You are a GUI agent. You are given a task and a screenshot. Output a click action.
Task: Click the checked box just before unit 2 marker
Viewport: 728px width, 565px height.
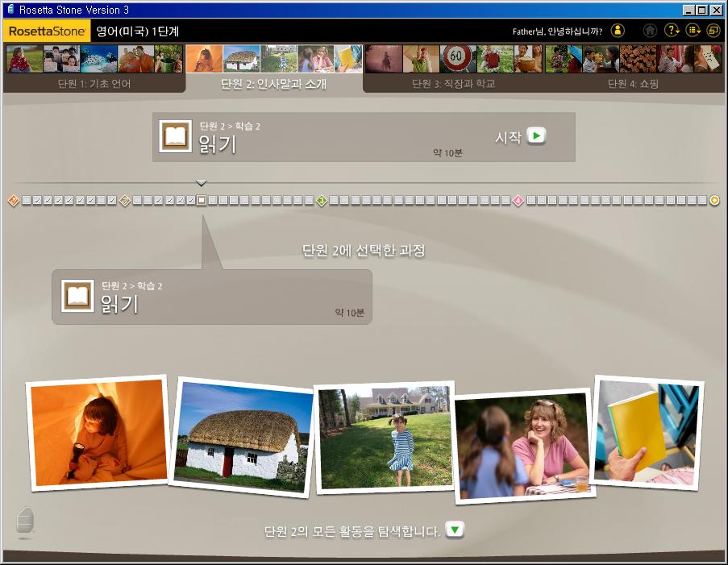pyautogui.click(x=112, y=200)
